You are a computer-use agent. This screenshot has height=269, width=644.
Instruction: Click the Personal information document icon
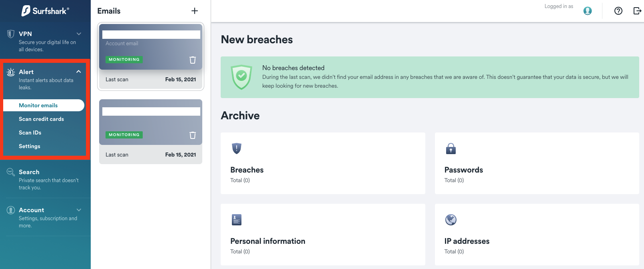[x=237, y=220]
